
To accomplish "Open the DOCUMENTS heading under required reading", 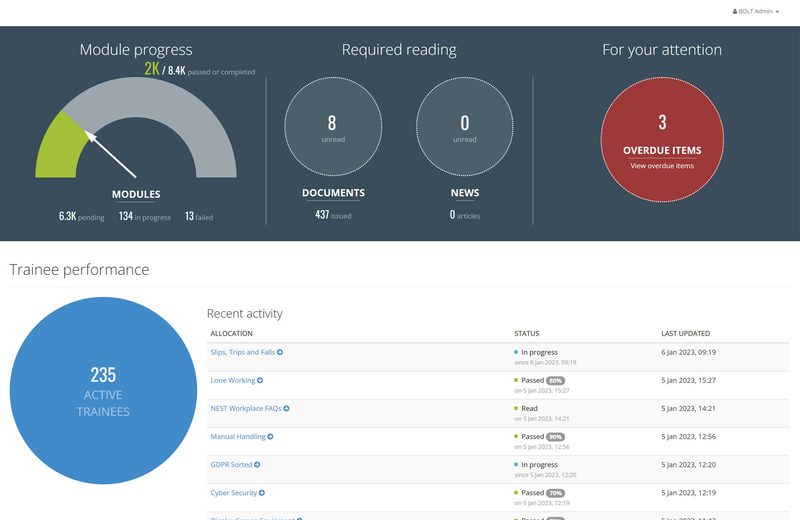I will 333,193.
